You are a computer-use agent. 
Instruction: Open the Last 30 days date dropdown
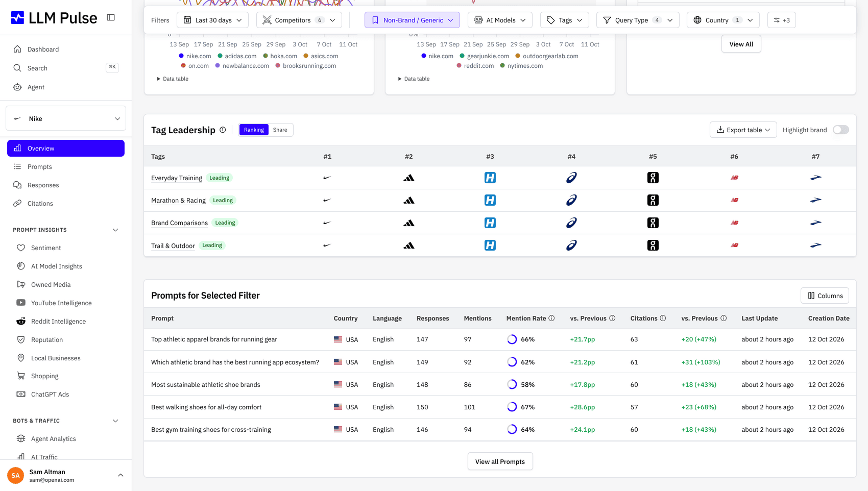[212, 20]
